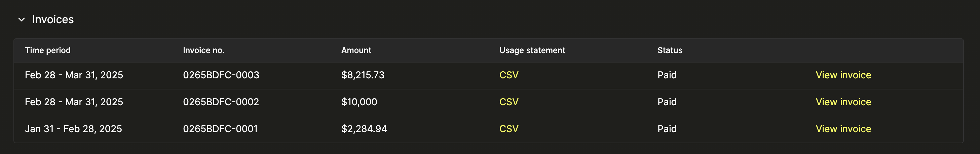Click the $2,284.94 amount cell
This screenshot has width=980, height=154.
point(364,129)
